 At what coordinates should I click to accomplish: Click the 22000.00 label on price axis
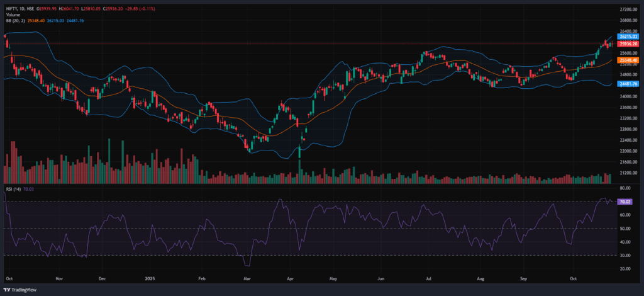[628, 151]
